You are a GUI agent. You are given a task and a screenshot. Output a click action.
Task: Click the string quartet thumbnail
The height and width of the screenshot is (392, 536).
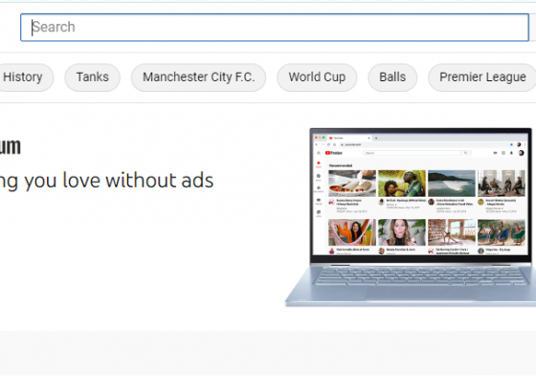[502, 183]
